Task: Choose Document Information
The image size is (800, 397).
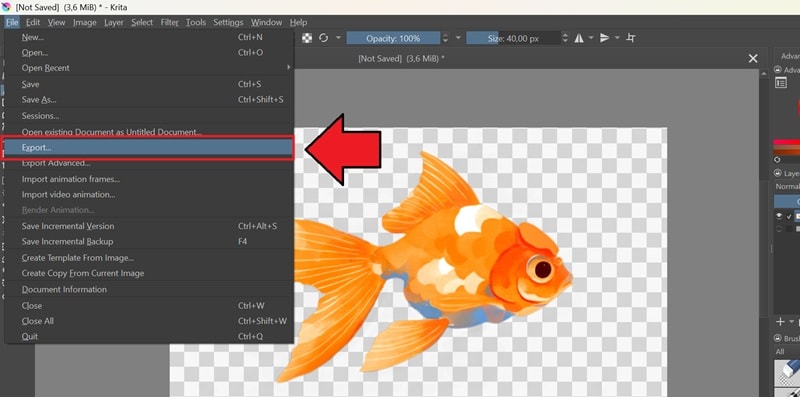Action: tap(149, 289)
